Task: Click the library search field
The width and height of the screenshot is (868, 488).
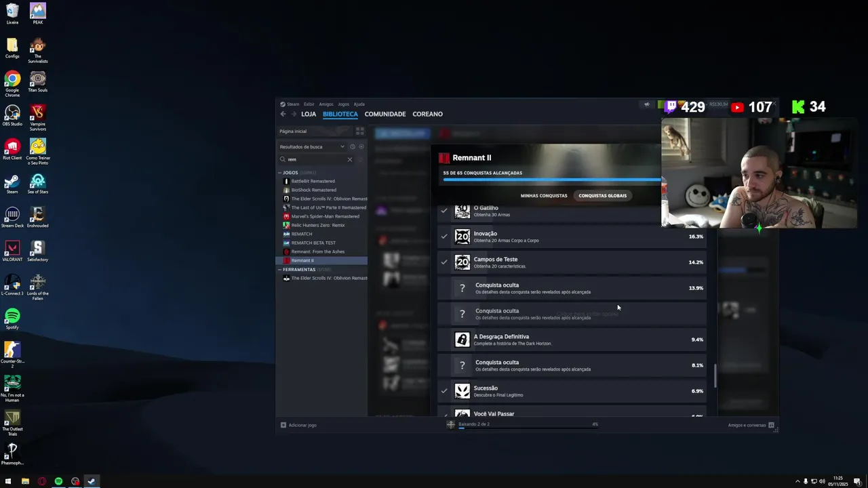Action: point(315,159)
